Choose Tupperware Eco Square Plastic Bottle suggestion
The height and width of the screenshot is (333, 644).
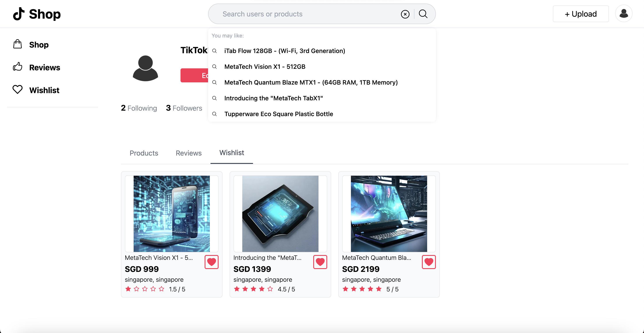pos(278,114)
